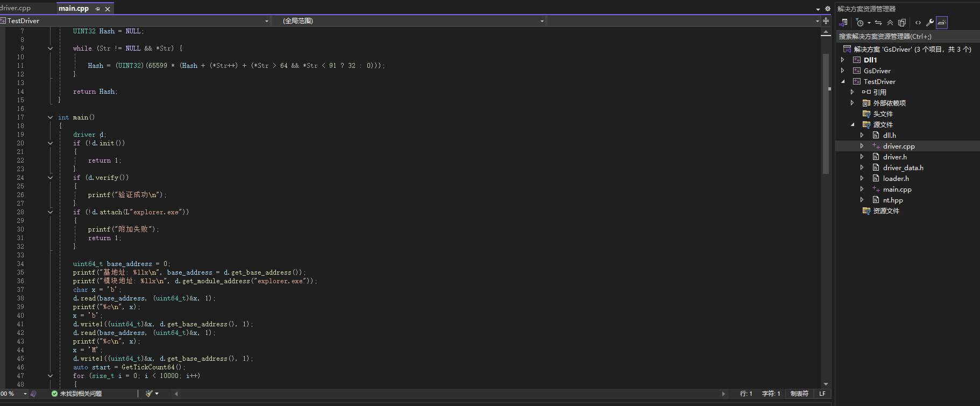Focus the Solution Explorer search box
The image size is (980, 406).
(907, 37)
